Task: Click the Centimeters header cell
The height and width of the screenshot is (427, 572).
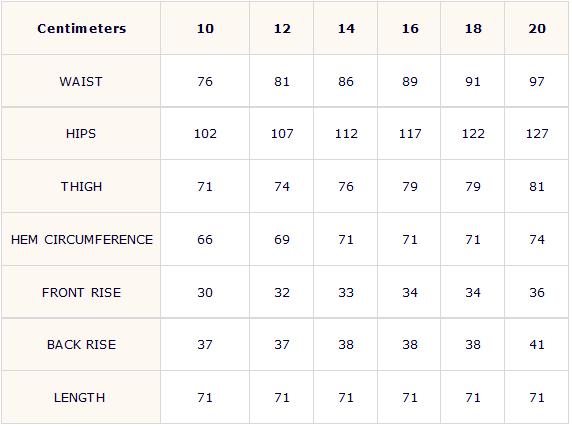Action: click(x=82, y=28)
